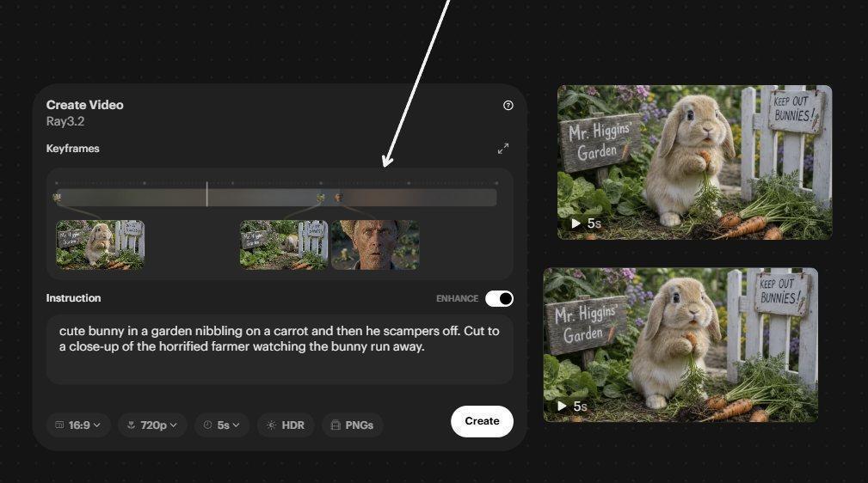Select the middle garden keyframe thumbnail

point(284,245)
